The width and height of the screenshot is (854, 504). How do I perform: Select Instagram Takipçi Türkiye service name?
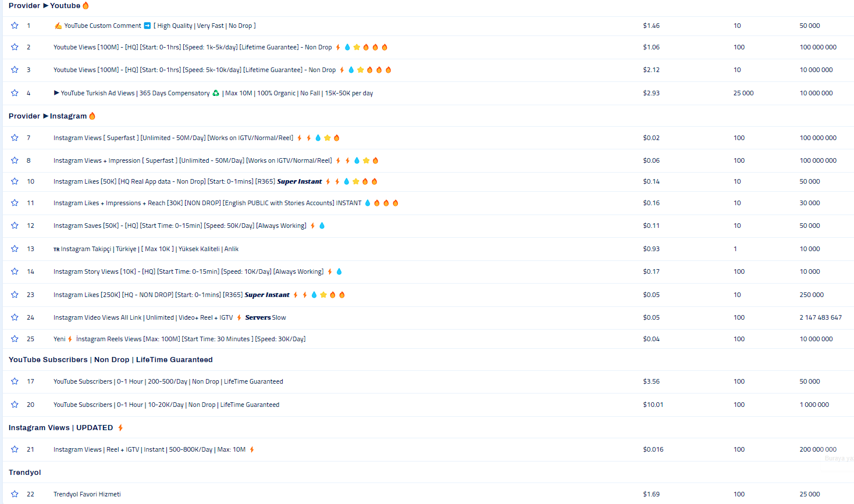(x=146, y=249)
